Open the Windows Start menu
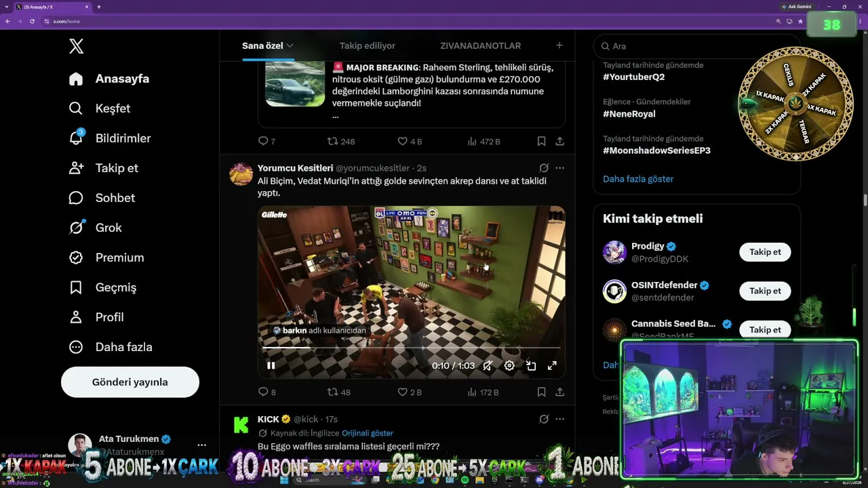The height and width of the screenshot is (488, 868). [283, 480]
